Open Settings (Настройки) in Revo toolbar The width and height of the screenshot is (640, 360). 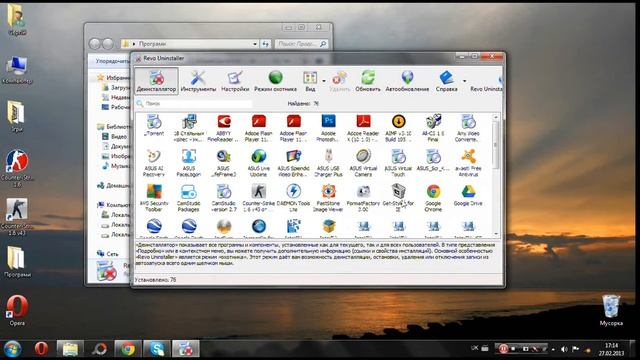[235, 81]
